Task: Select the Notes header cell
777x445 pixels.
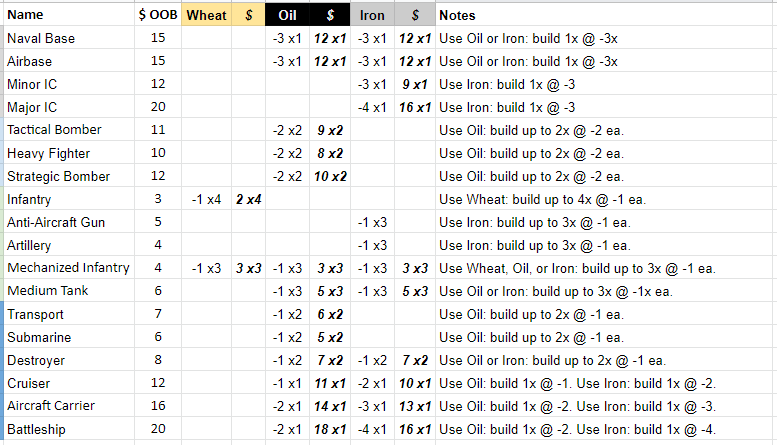Action: 606,15
